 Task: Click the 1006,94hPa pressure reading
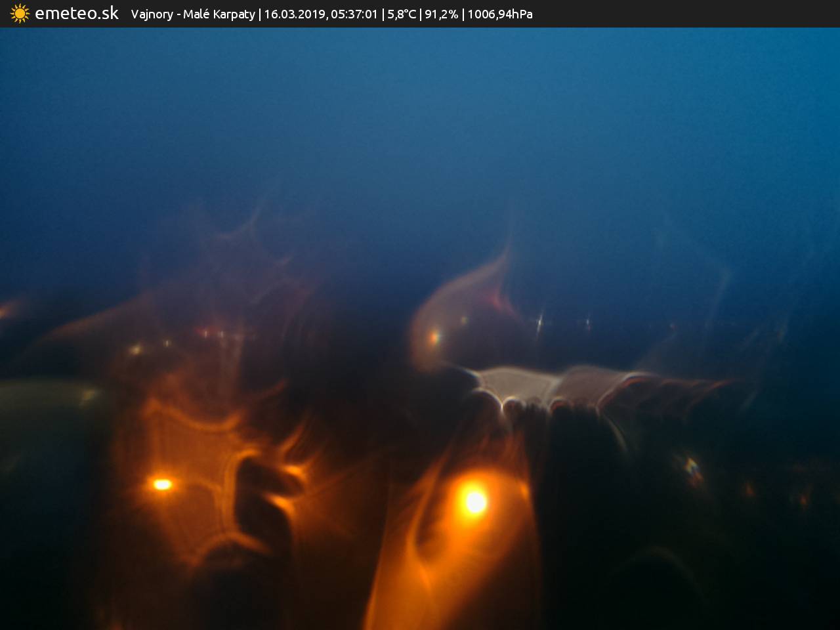(x=500, y=14)
